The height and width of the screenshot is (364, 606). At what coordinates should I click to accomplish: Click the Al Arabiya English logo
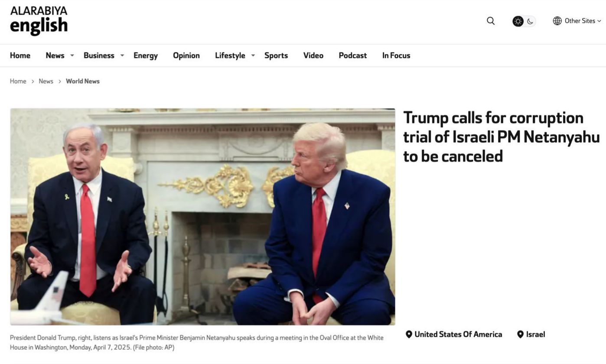tap(39, 20)
